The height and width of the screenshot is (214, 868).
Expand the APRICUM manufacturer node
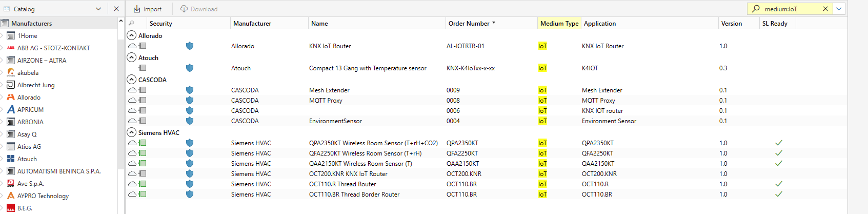pos(2,109)
